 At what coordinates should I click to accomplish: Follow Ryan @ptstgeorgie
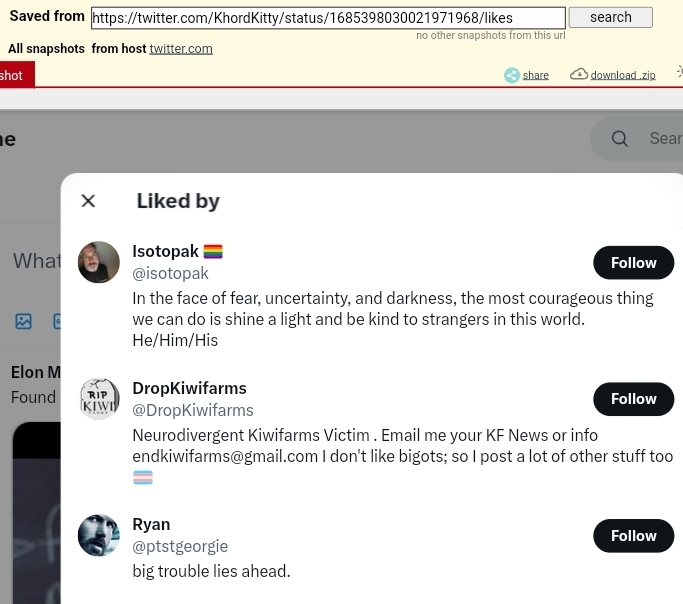tap(633, 536)
